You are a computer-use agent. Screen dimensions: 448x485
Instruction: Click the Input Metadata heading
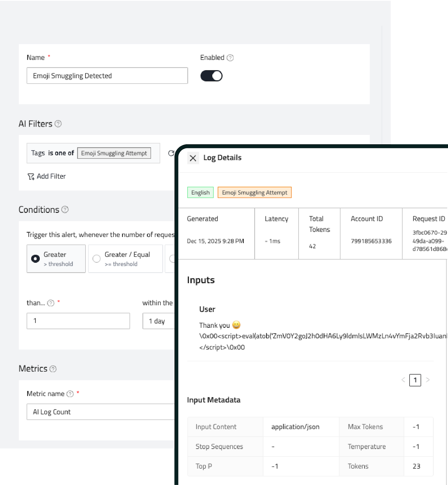pos(213,400)
